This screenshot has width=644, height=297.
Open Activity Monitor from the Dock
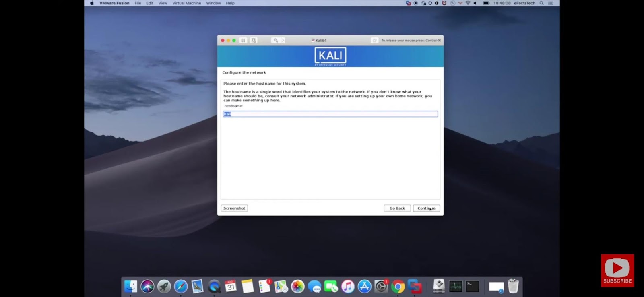pyautogui.click(x=456, y=286)
